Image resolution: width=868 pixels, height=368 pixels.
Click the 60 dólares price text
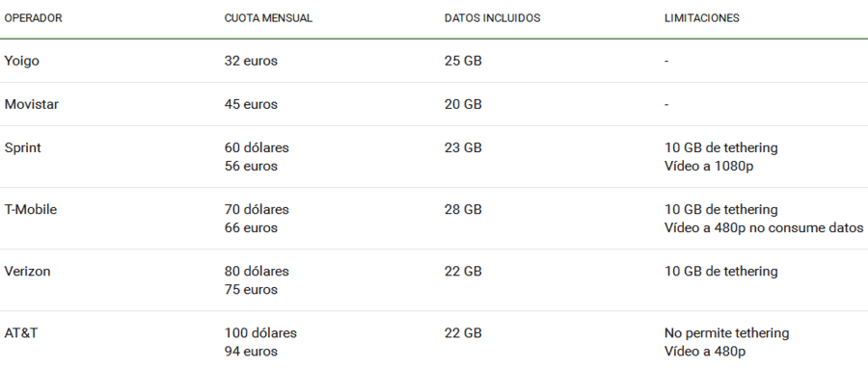pyautogui.click(x=257, y=148)
